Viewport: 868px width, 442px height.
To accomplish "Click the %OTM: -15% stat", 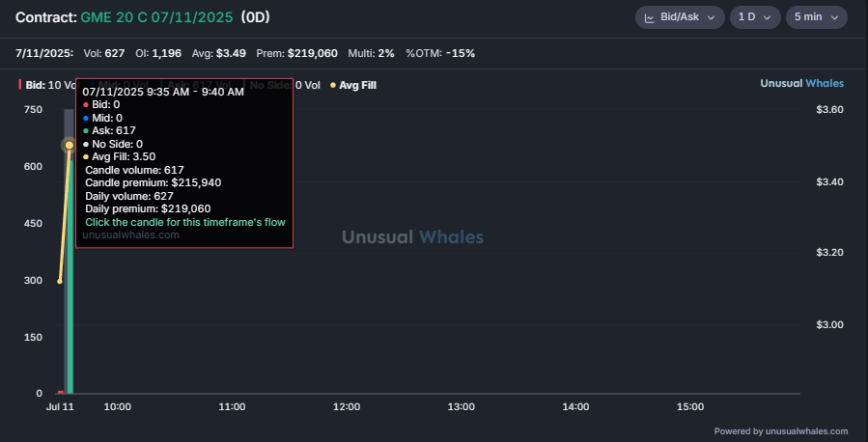I will pos(440,54).
